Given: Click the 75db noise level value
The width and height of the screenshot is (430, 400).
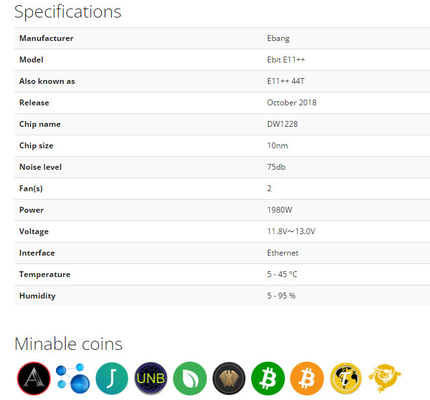Looking at the screenshot, I should pos(276,167).
